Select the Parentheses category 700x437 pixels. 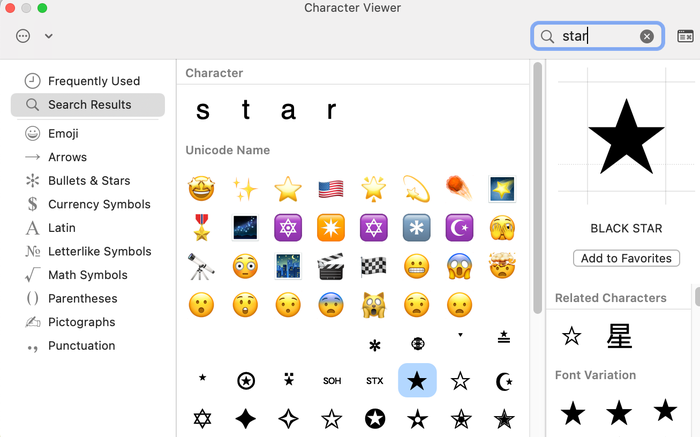tap(88, 298)
